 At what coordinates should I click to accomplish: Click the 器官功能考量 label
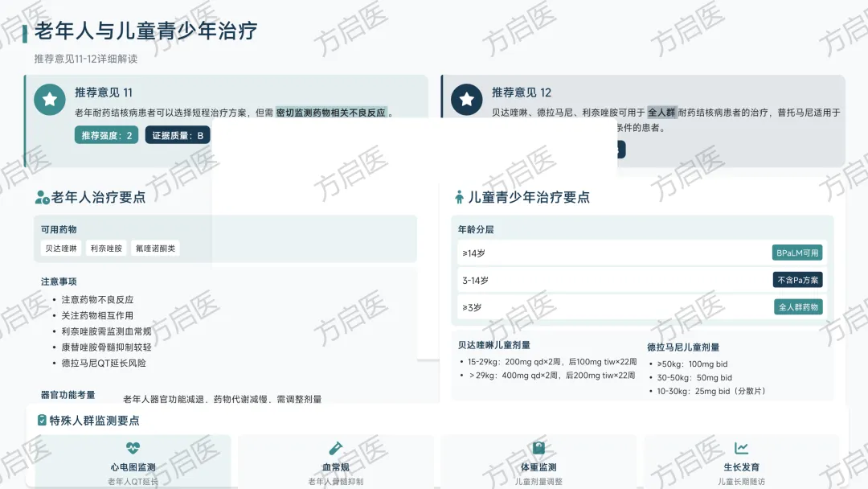coord(68,395)
